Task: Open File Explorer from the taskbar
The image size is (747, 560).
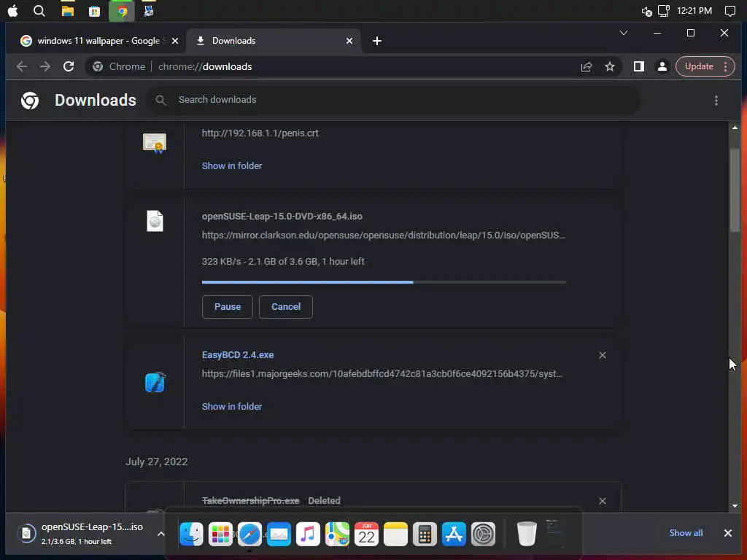Action: pyautogui.click(x=68, y=11)
